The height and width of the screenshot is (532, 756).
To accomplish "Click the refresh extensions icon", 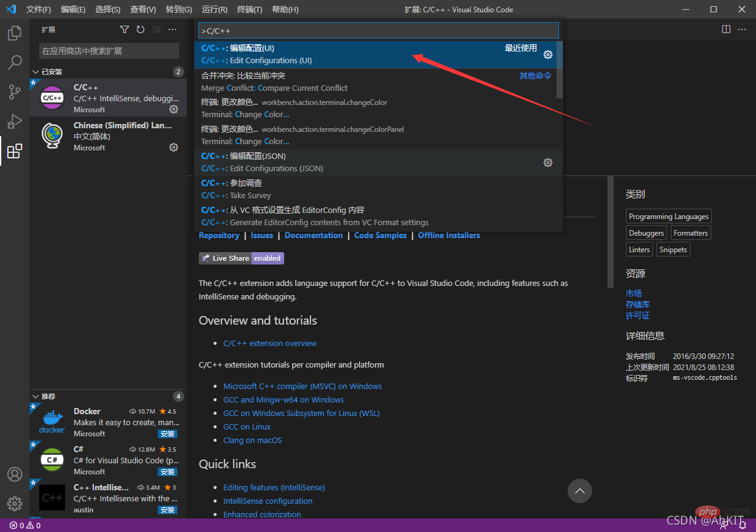I will pyautogui.click(x=141, y=29).
